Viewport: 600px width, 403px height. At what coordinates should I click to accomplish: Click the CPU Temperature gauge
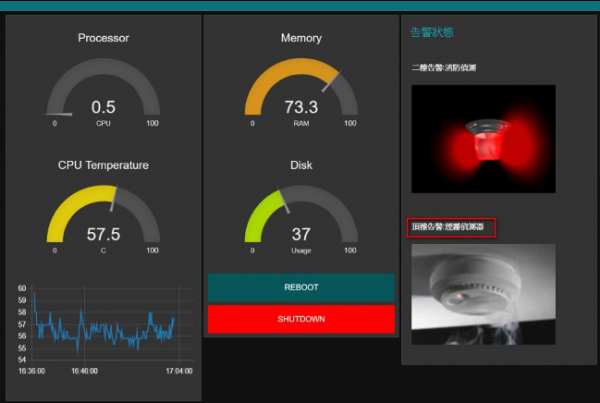(x=103, y=216)
